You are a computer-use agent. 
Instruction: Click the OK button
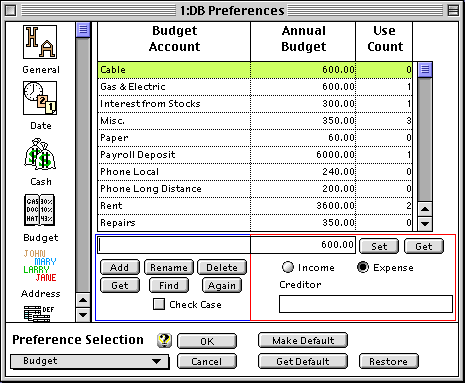(207, 341)
